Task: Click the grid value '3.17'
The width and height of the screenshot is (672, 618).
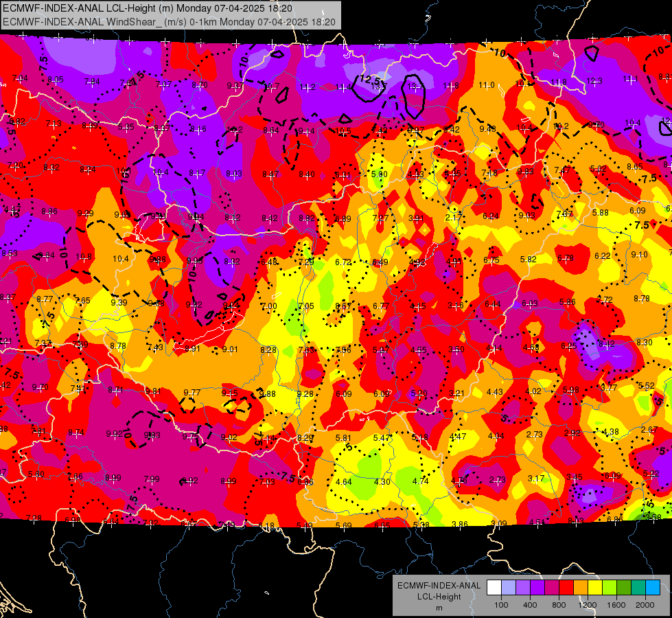Action: (x=535, y=478)
